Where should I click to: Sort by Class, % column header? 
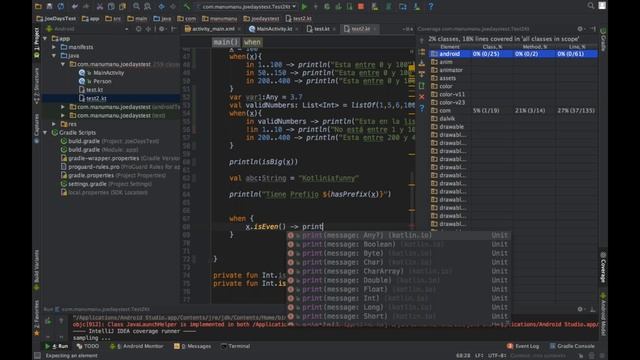[x=492, y=47]
